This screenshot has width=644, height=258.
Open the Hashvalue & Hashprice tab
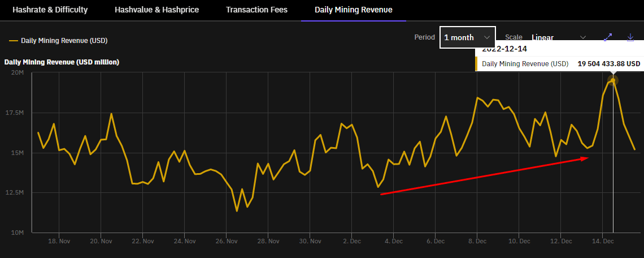(156, 10)
